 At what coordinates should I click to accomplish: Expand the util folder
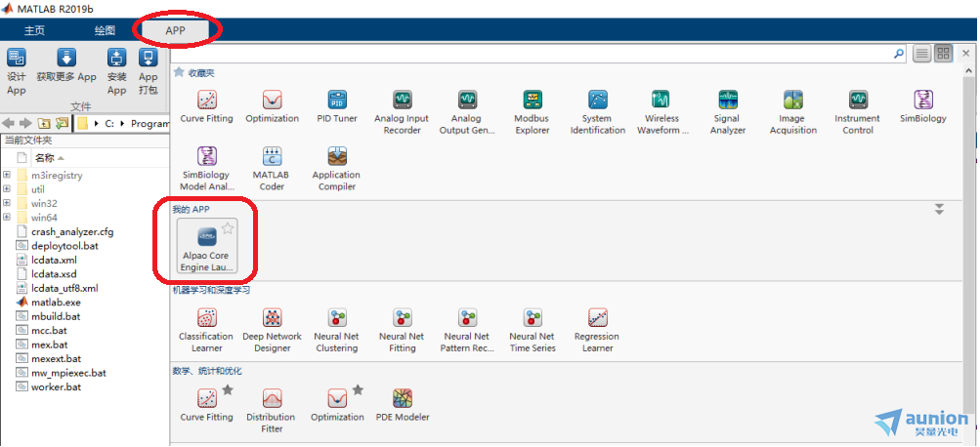pyautogui.click(x=7, y=189)
